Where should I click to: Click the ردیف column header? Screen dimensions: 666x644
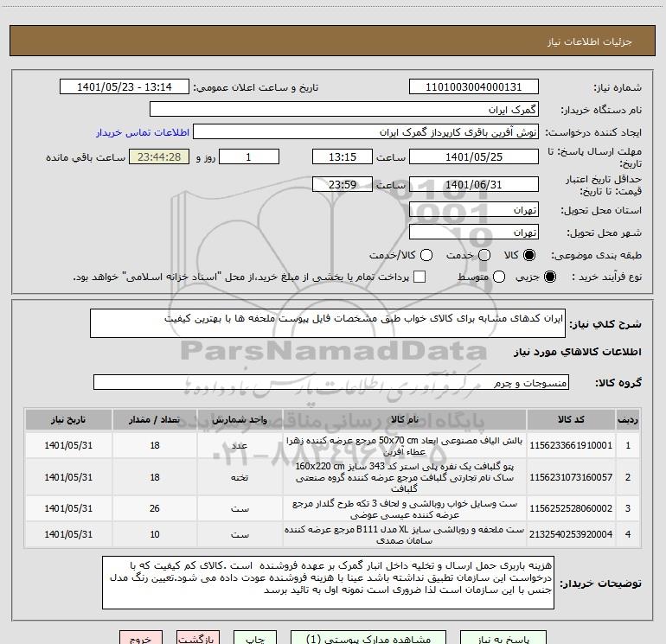(628, 419)
